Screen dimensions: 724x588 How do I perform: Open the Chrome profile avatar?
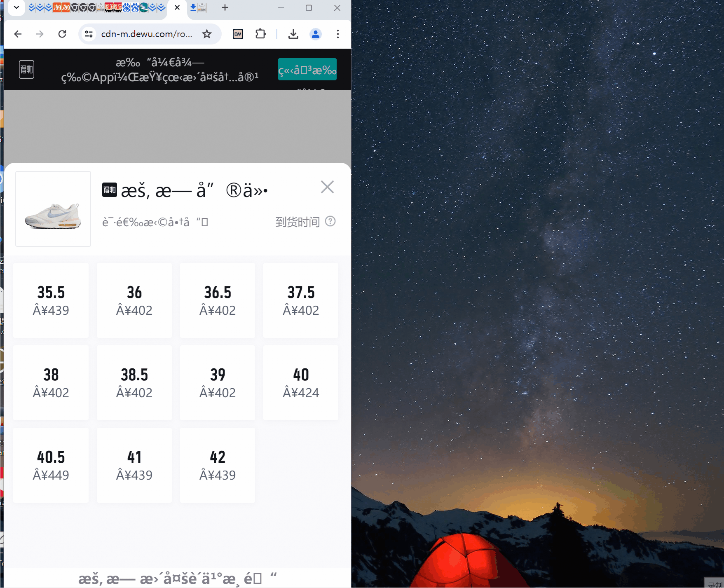pyautogui.click(x=316, y=34)
